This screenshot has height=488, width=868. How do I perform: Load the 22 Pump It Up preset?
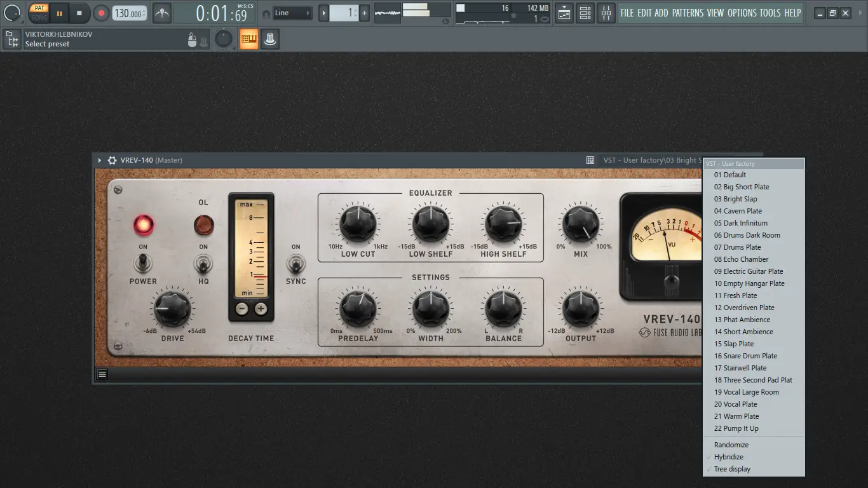click(x=754, y=428)
